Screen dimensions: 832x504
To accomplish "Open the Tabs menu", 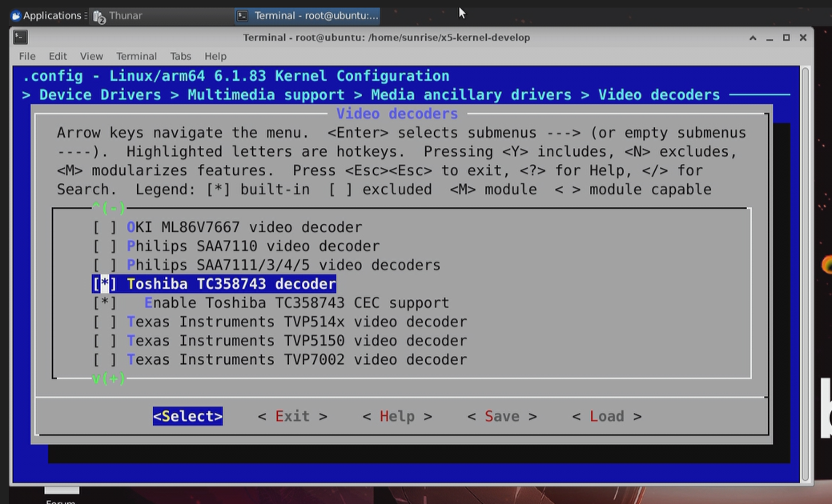I will point(180,56).
